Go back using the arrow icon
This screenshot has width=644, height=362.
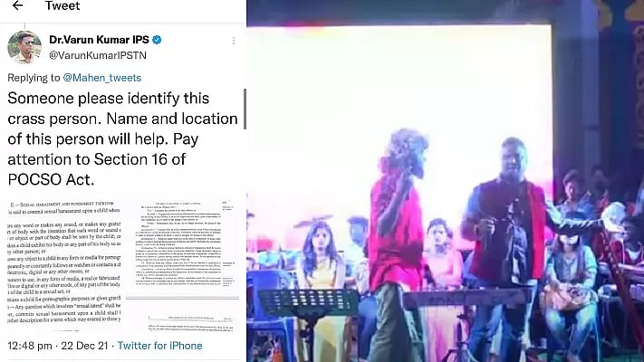(x=17, y=5)
